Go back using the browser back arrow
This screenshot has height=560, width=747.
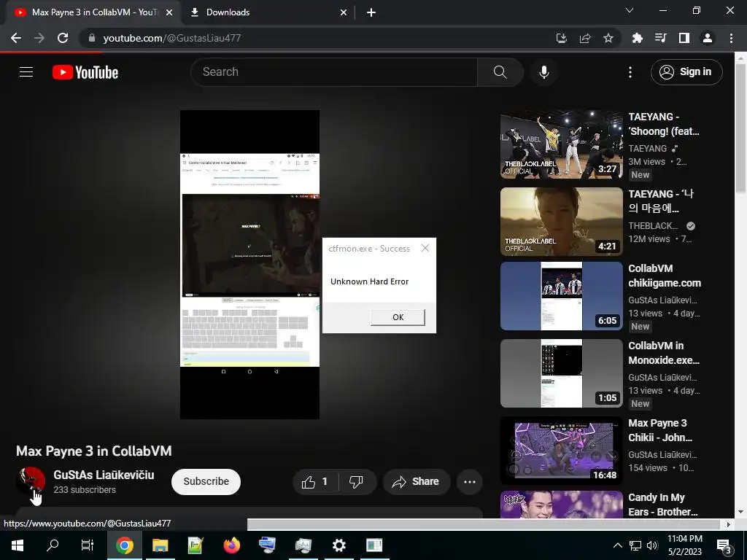point(16,38)
